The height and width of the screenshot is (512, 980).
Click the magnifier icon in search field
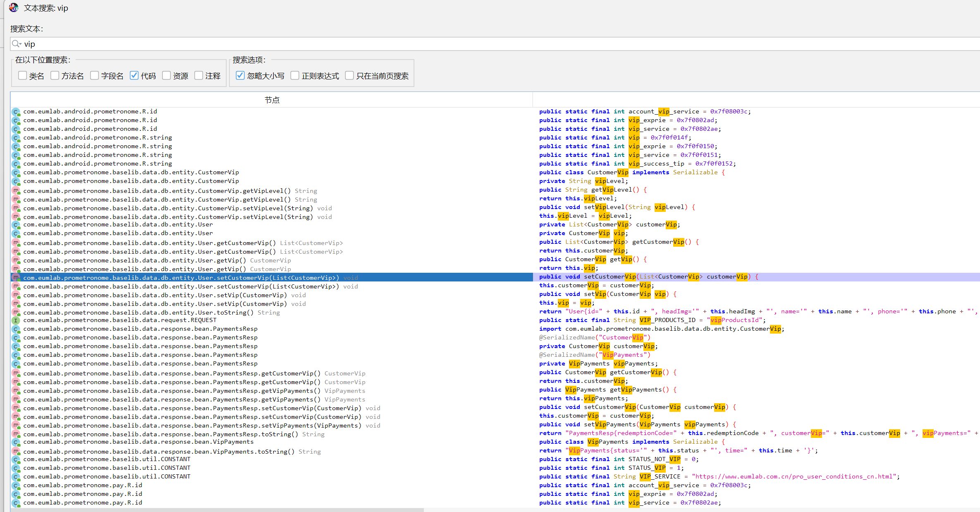[15, 43]
